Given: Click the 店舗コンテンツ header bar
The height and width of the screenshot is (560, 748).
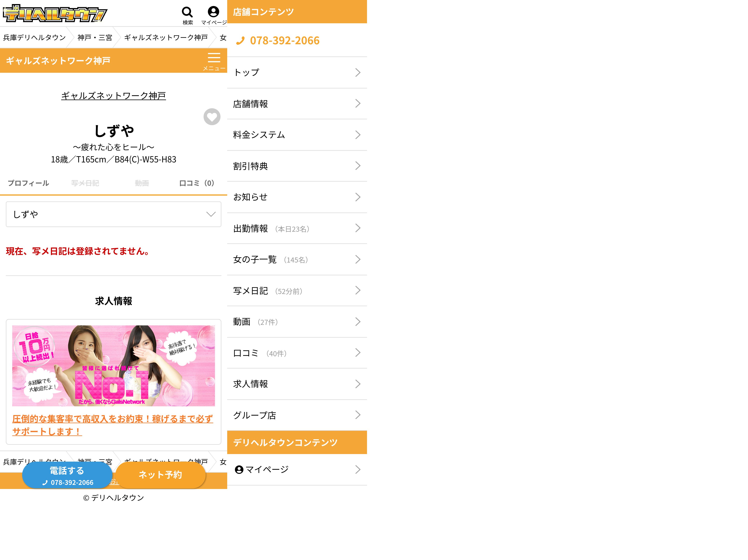Looking at the screenshot, I should coord(297,12).
